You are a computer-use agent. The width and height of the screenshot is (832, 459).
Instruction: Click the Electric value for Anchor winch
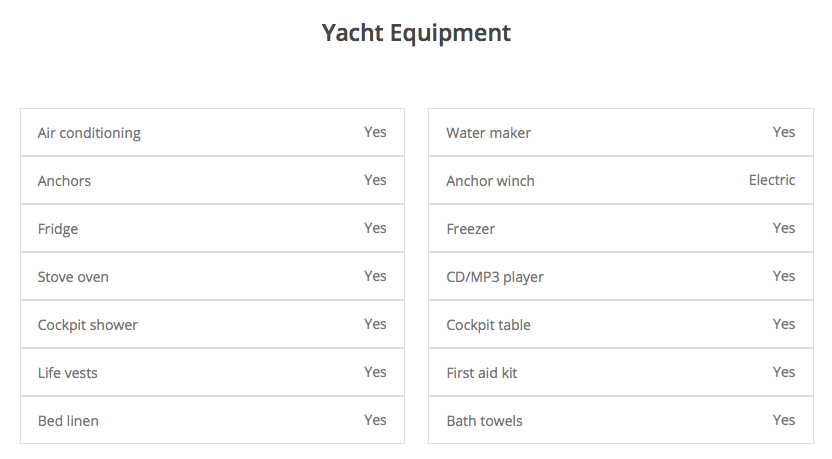point(772,180)
